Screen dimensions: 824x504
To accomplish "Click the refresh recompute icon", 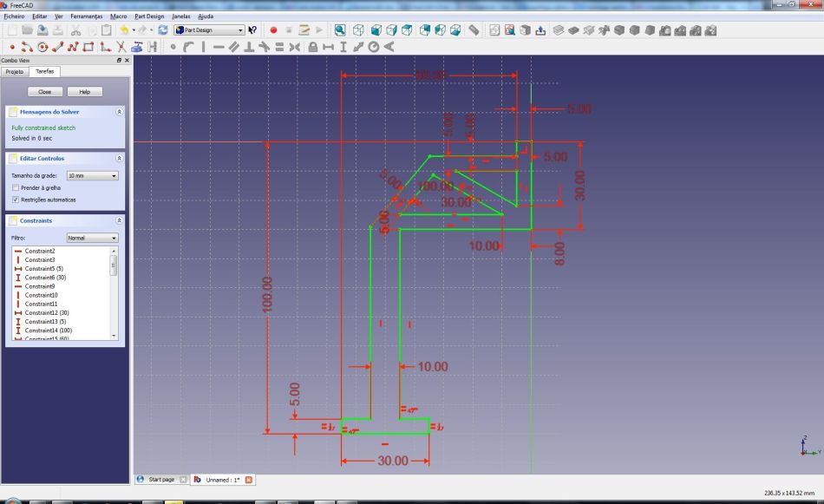I will pyautogui.click(x=163, y=30).
